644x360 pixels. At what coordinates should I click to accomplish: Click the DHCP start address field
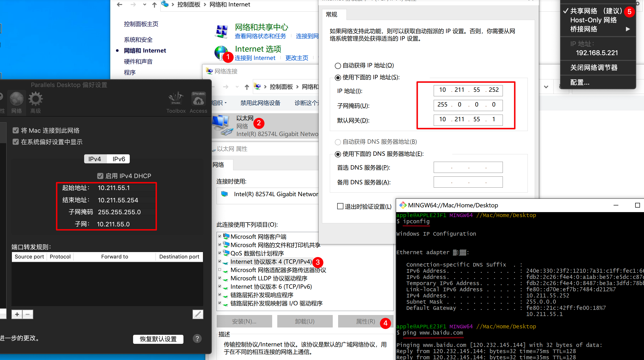pos(126,188)
